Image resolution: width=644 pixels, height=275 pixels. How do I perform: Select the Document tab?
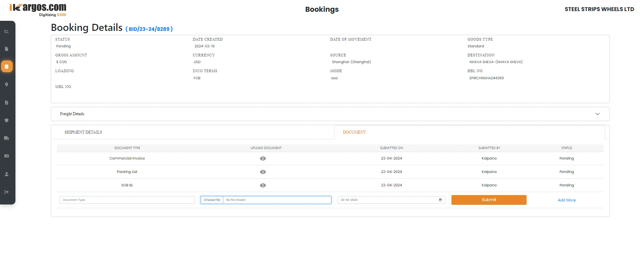(x=354, y=132)
